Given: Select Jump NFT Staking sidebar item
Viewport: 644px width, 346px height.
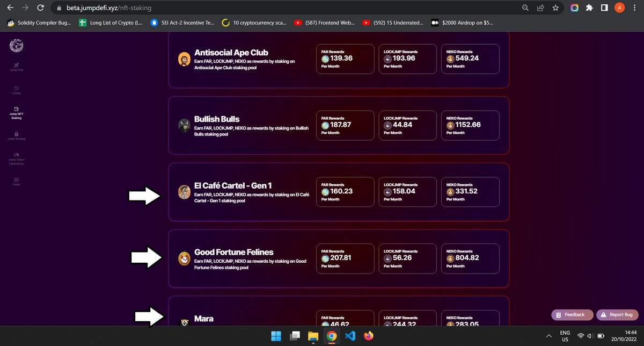Looking at the screenshot, I should [x=17, y=113].
